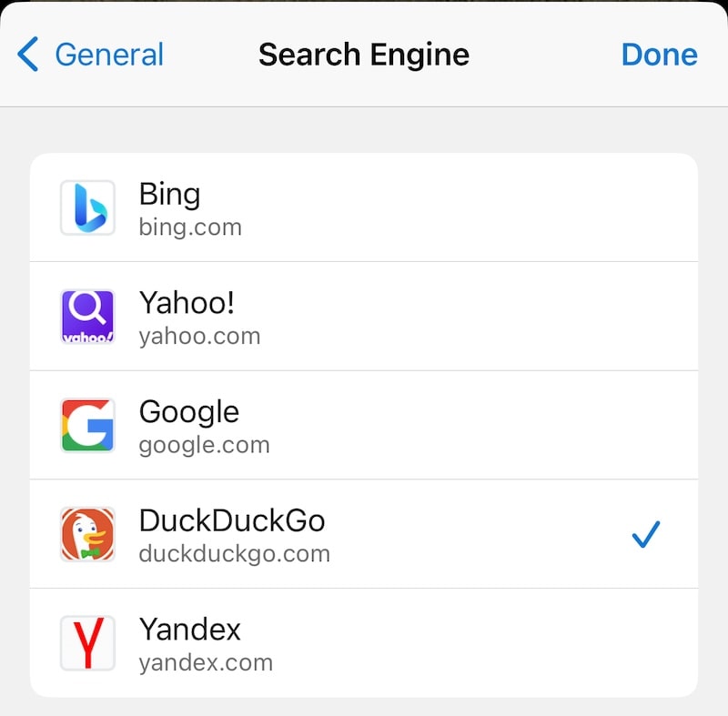
Task: Click the DuckDuckGo duck icon
Action: [87, 534]
